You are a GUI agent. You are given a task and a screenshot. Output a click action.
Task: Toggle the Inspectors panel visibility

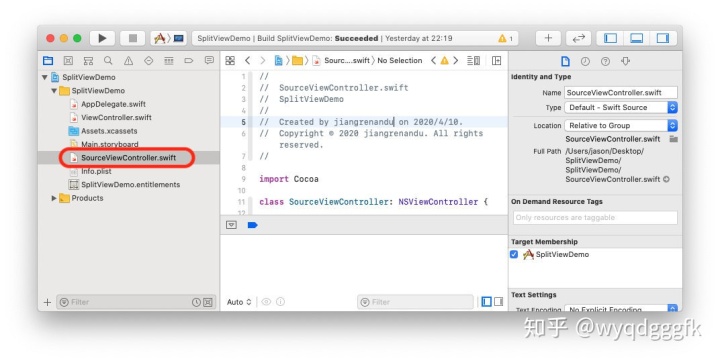click(663, 38)
